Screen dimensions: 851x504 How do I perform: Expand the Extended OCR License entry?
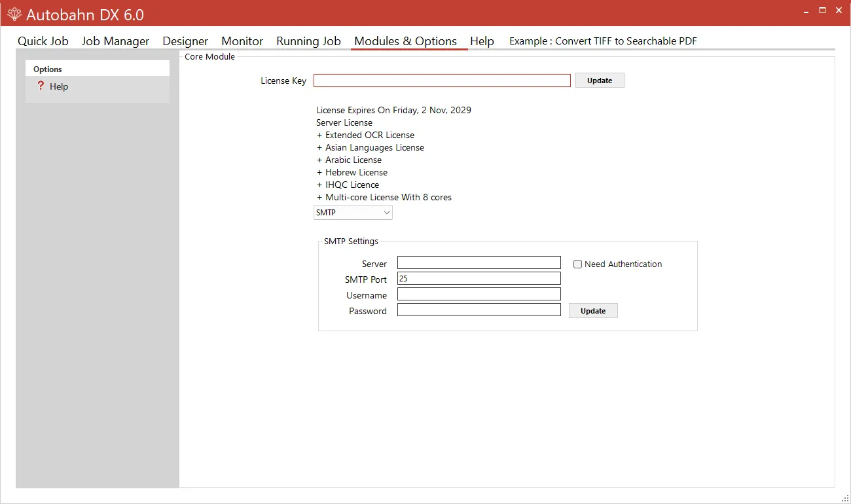pos(319,135)
